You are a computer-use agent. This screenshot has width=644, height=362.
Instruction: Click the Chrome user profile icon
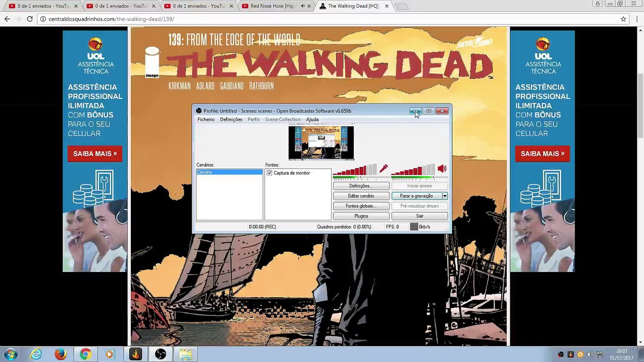[598, 4]
